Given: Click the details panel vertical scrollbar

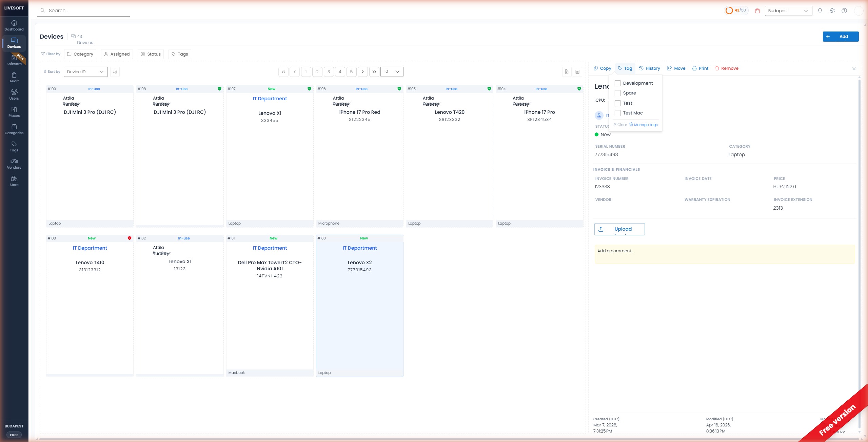Looking at the screenshot, I should coord(859,254).
